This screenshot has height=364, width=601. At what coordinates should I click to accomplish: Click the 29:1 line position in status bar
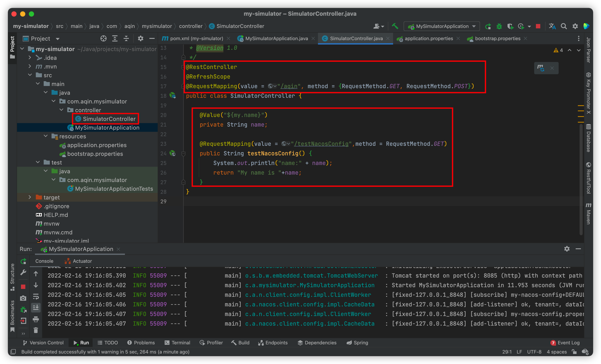507,352
